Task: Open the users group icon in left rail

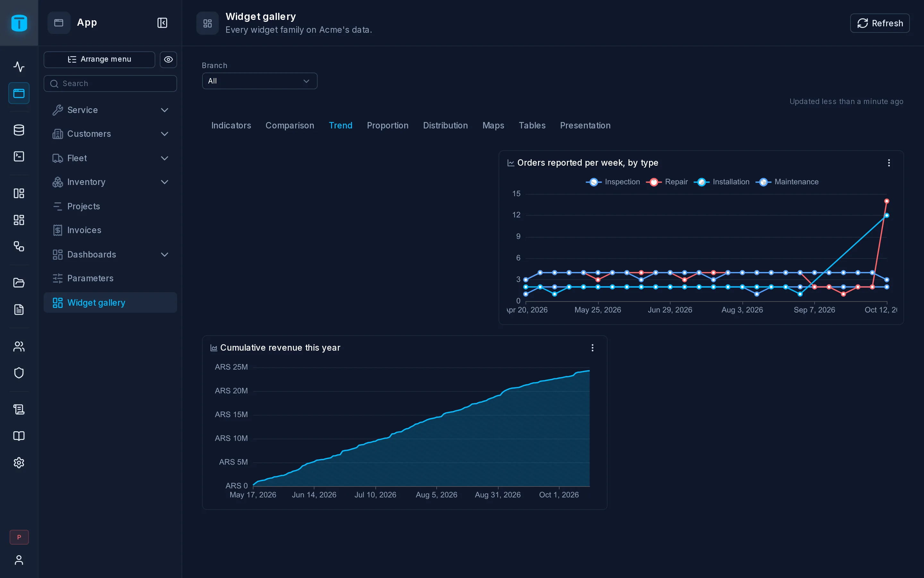Action: coord(19,346)
